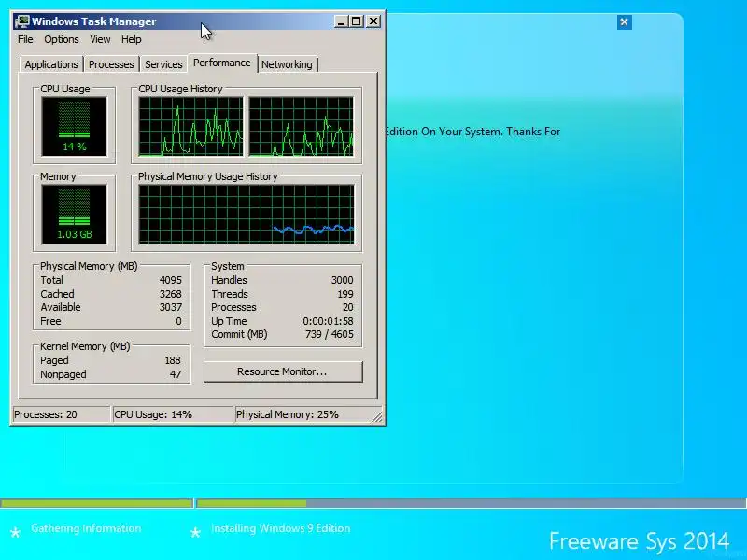Close the Task Manager window
Viewport: 747px width, 560px height.
(373, 21)
